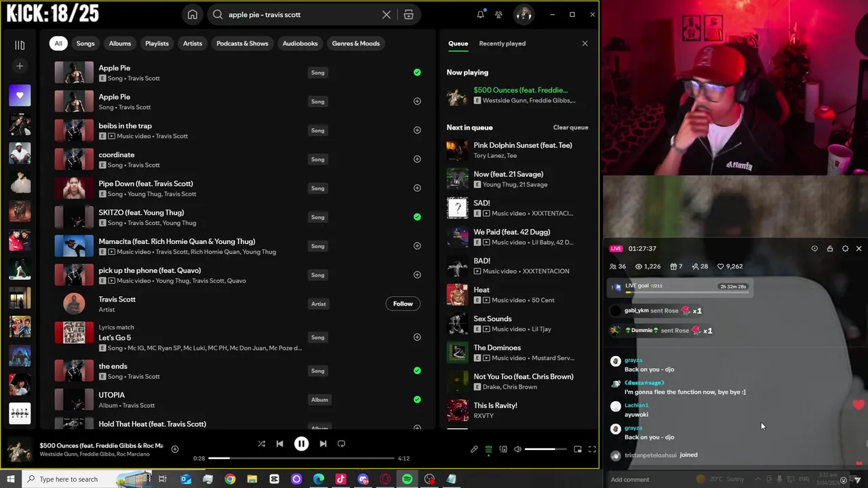Open Windows Start menu
Screen dimensions: 868x488
click(10, 479)
